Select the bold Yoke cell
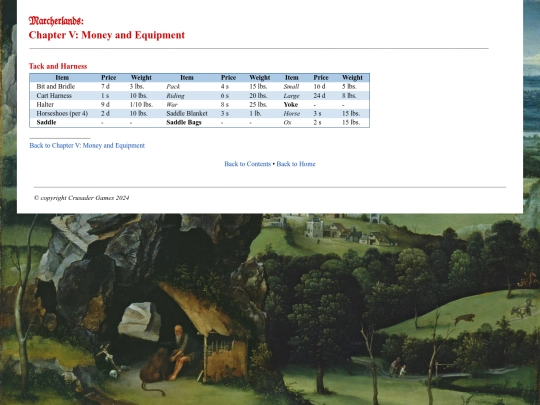 point(291,104)
